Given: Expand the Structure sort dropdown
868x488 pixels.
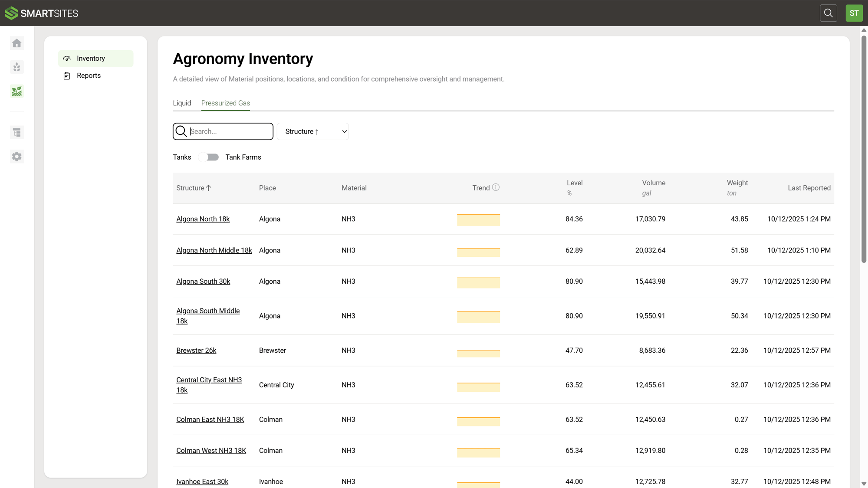Looking at the screenshot, I should [312, 131].
